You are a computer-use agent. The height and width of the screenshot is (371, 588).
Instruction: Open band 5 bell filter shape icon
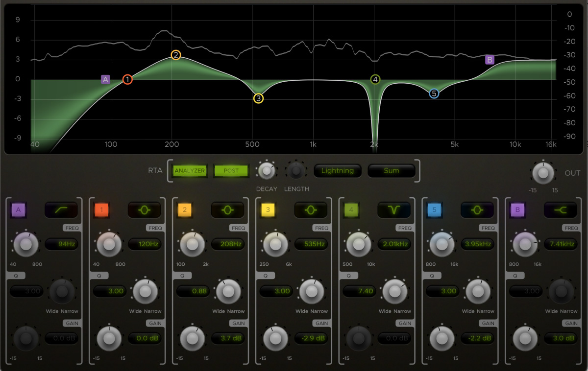pyautogui.click(x=478, y=210)
